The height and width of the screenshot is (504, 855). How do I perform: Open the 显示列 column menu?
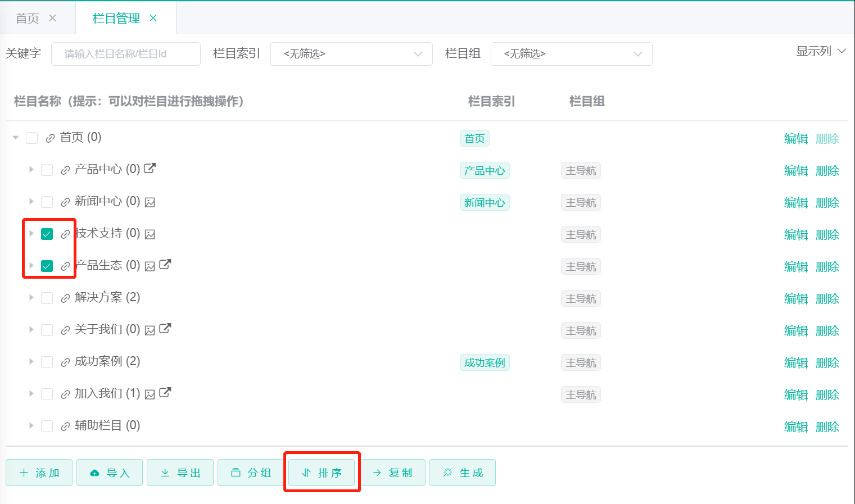click(820, 51)
